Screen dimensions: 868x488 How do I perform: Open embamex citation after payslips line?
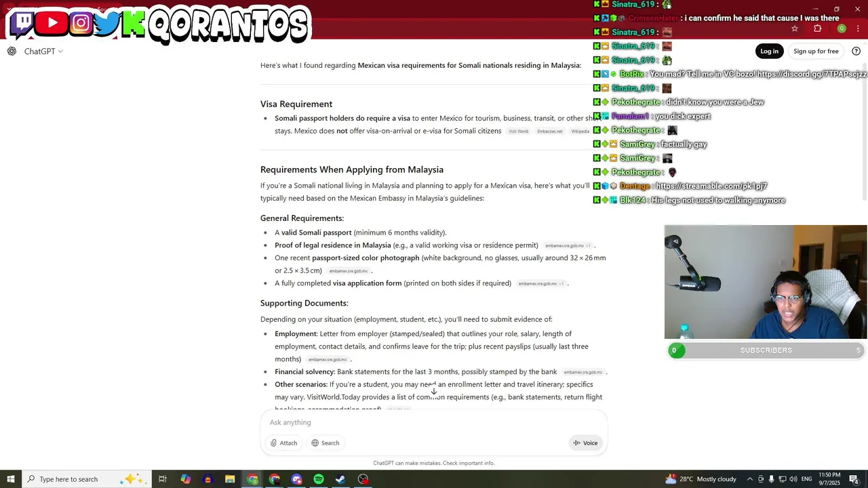(327, 360)
